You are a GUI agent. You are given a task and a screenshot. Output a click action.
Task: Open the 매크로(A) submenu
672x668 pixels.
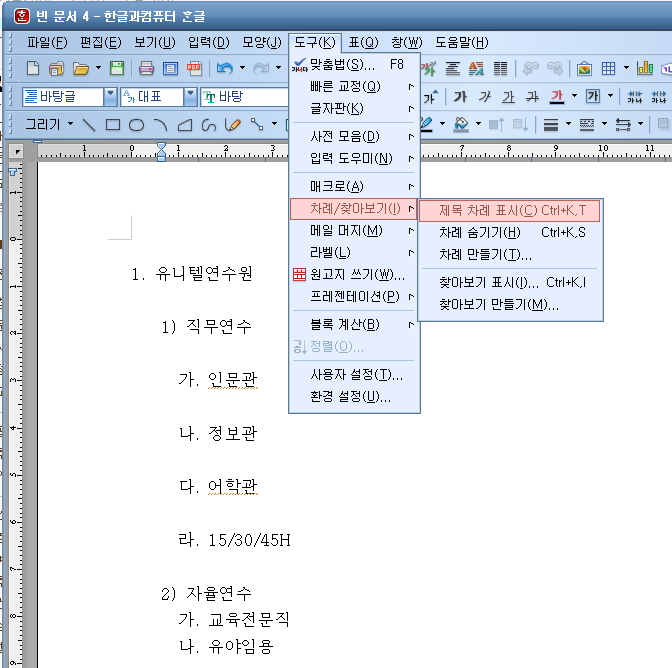coord(354,187)
